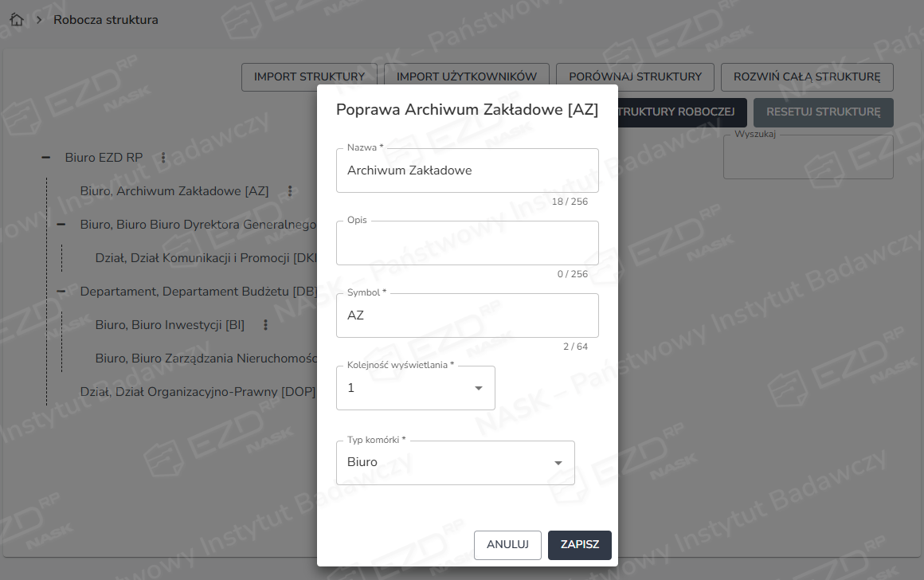
Task: Collapse the Biuro EZD RP root node
Action: 46,158
